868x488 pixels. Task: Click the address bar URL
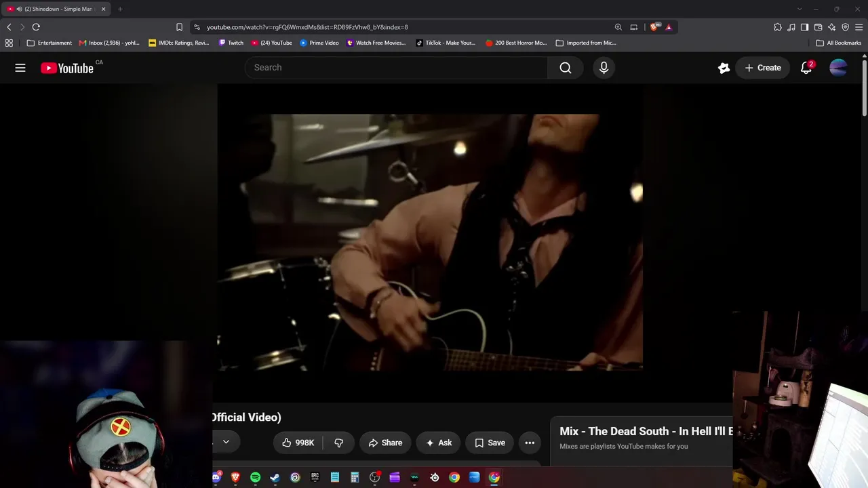click(x=307, y=27)
